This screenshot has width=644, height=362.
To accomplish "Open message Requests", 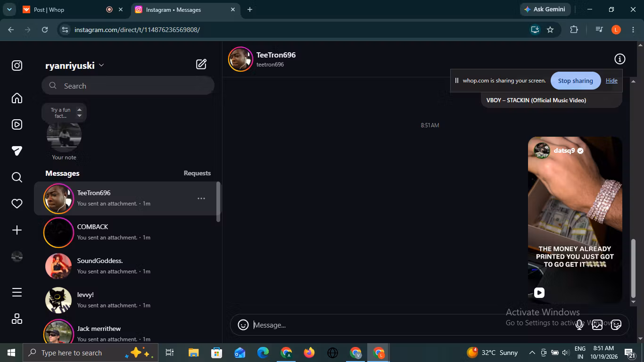I will pyautogui.click(x=197, y=173).
